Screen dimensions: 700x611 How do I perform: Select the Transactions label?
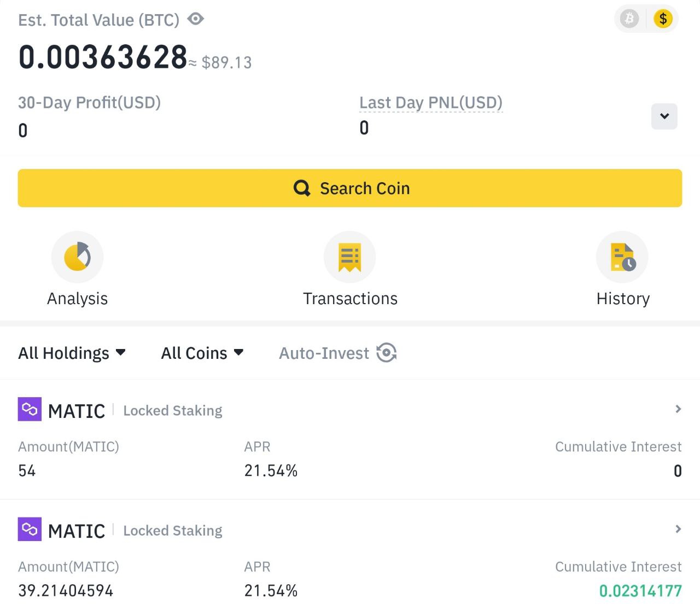point(350,299)
